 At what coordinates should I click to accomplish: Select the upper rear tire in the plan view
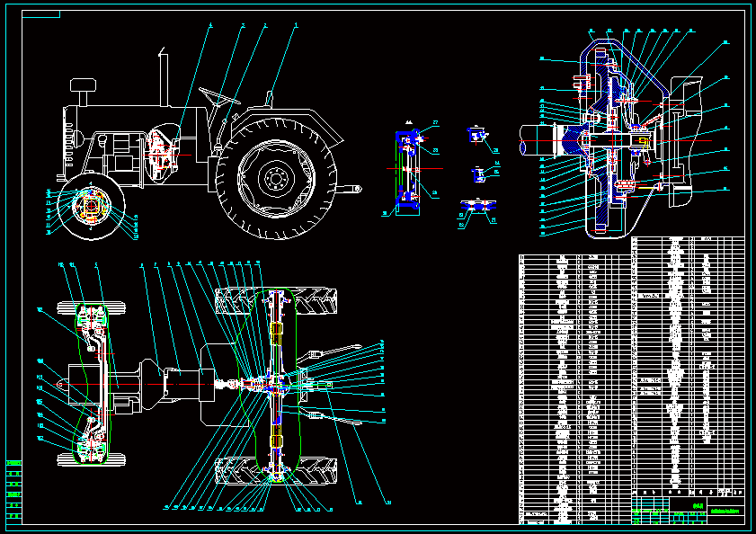[275, 301]
